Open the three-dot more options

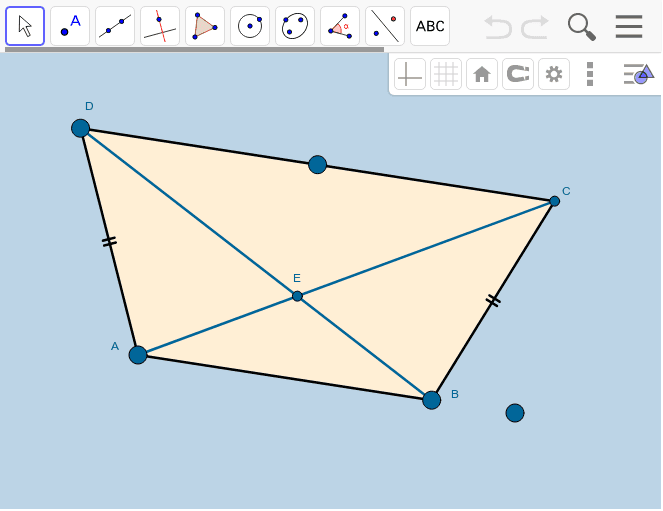pos(590,74)
